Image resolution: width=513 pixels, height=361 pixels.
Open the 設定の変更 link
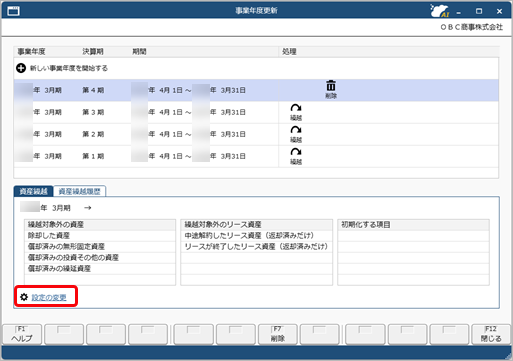(49, 297)
